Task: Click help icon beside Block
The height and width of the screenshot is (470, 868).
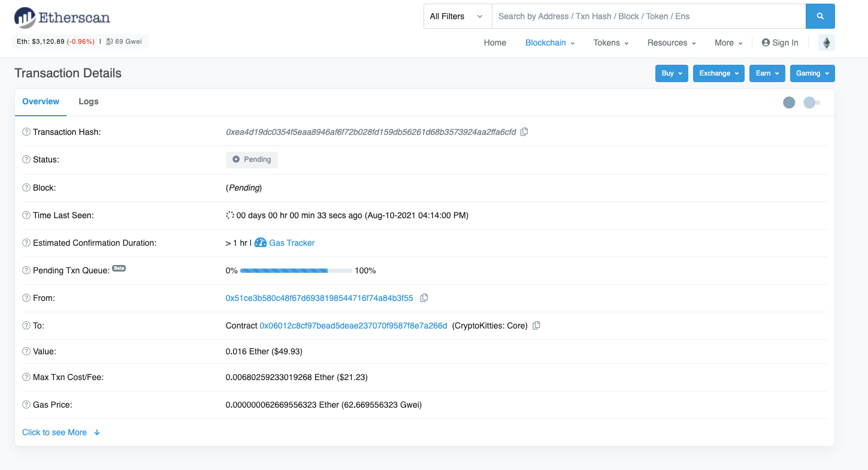Action: click(x=26, y=188)
